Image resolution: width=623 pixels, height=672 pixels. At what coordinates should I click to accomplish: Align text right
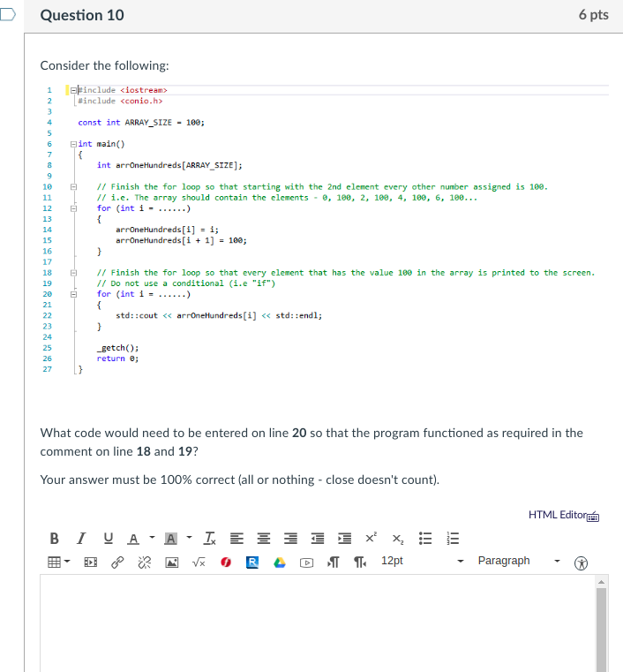click(290, 539)
